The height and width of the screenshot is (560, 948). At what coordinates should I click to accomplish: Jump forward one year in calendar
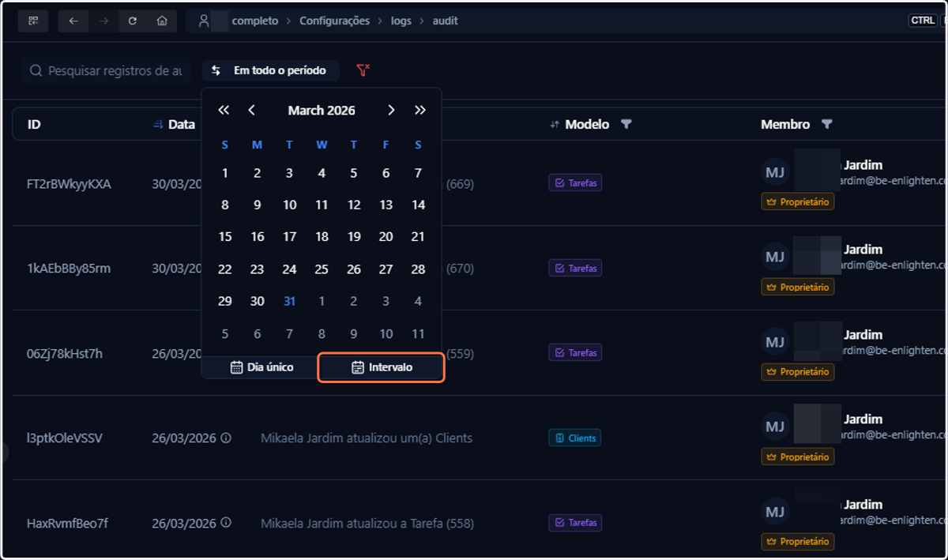[x=420, y=111]
